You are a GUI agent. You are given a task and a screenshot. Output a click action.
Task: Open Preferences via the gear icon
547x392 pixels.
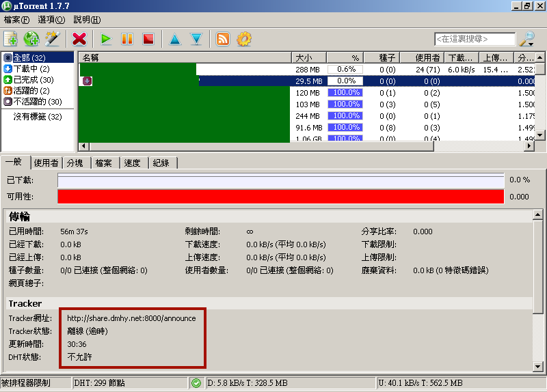(244, 39)
